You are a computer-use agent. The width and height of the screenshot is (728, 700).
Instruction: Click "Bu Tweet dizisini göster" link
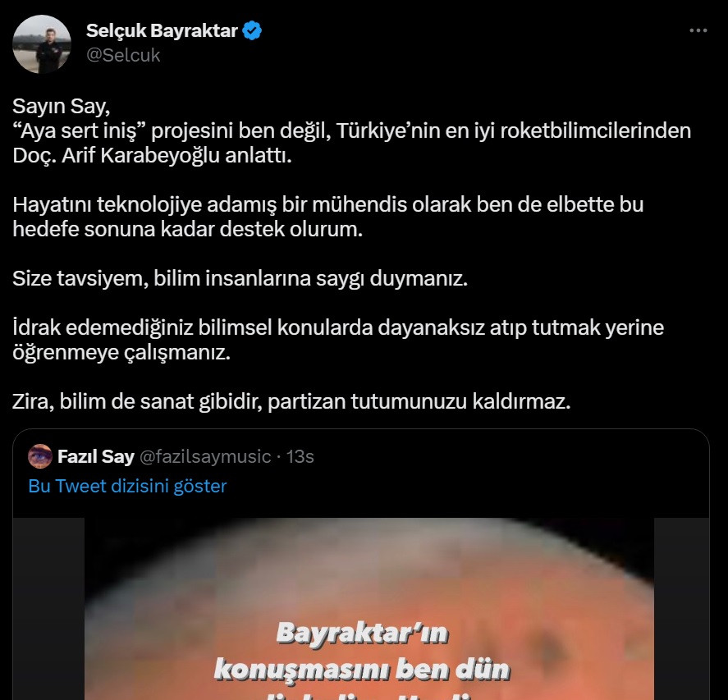tap(127, 486)
